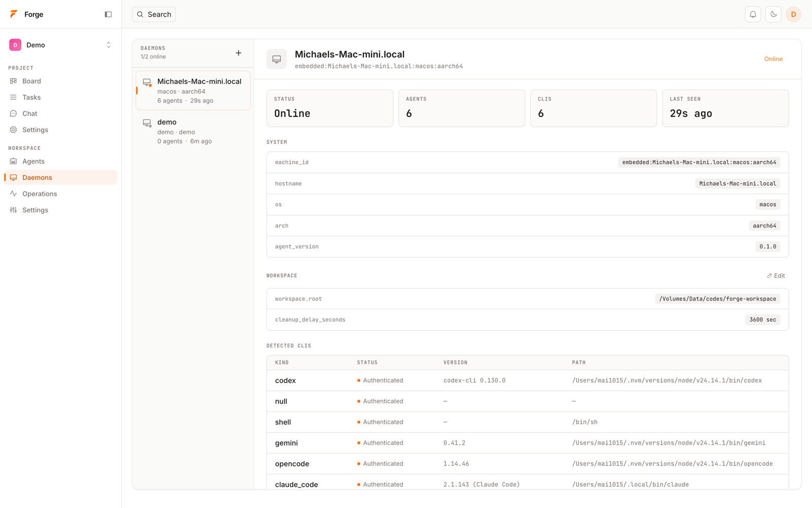Toggle dark mode moon icon
812x508 pixels.
(x=773, y=14)
